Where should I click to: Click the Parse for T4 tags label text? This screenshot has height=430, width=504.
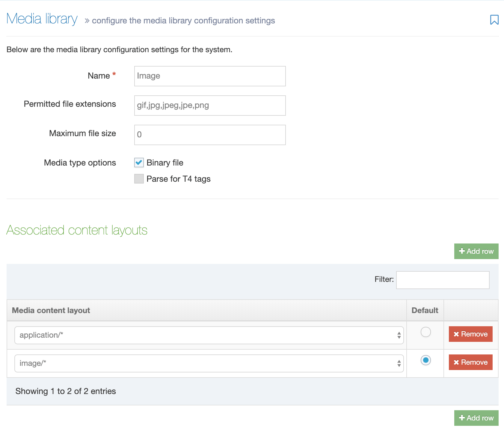[178, 179]
